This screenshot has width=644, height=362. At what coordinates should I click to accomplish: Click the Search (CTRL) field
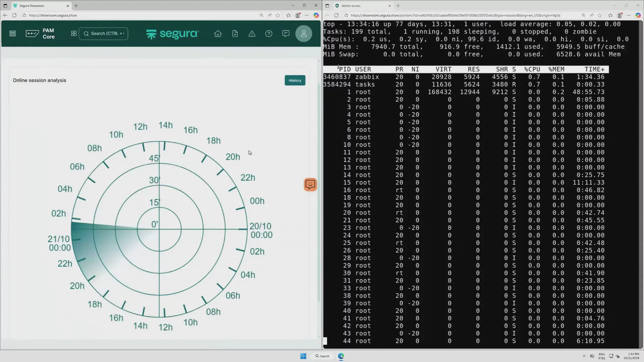click(103, 34)
